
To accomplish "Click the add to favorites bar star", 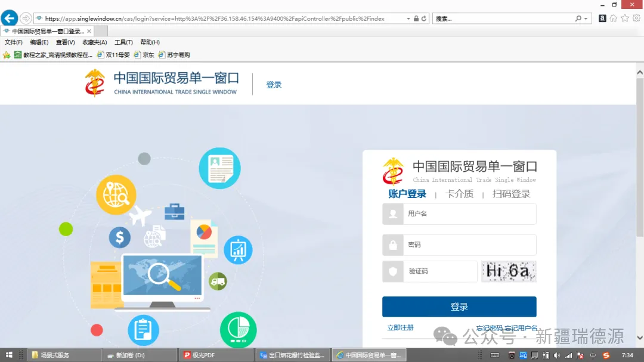I will pos(7,55).
